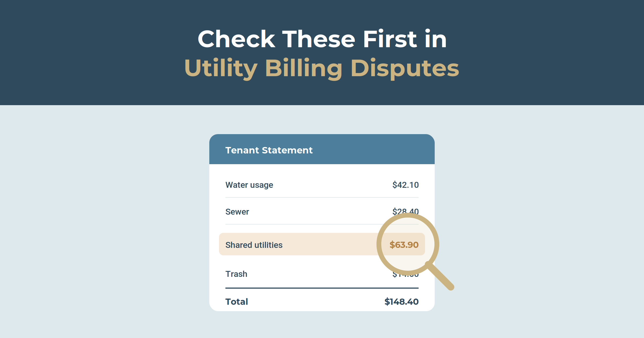Click the divider under Water usage
This screenshot has height=338, width=644.
322,197
